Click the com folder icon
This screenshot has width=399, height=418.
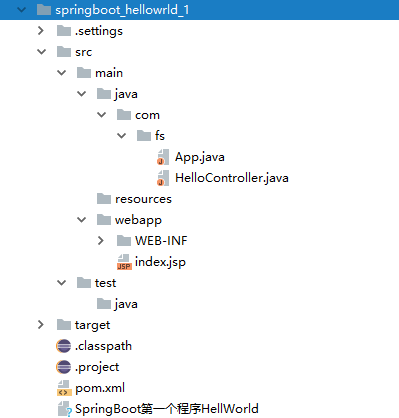[x=124, y=115]
